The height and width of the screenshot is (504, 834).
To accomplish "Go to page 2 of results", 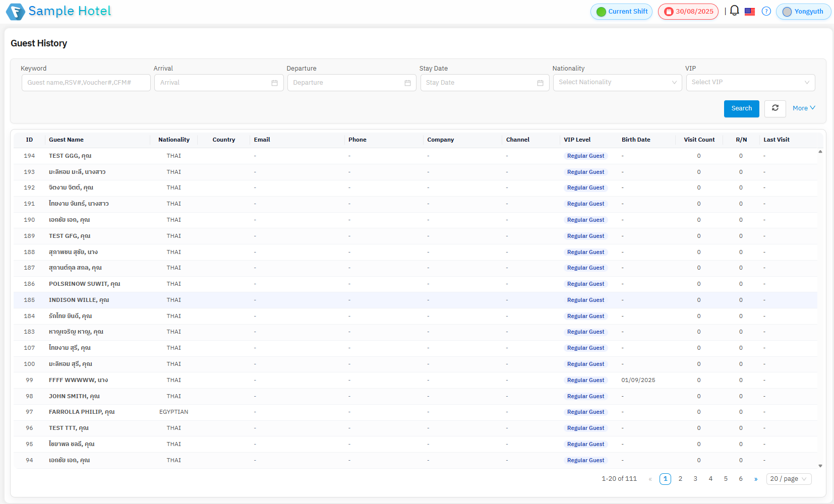I will click(x=680, y=479).
